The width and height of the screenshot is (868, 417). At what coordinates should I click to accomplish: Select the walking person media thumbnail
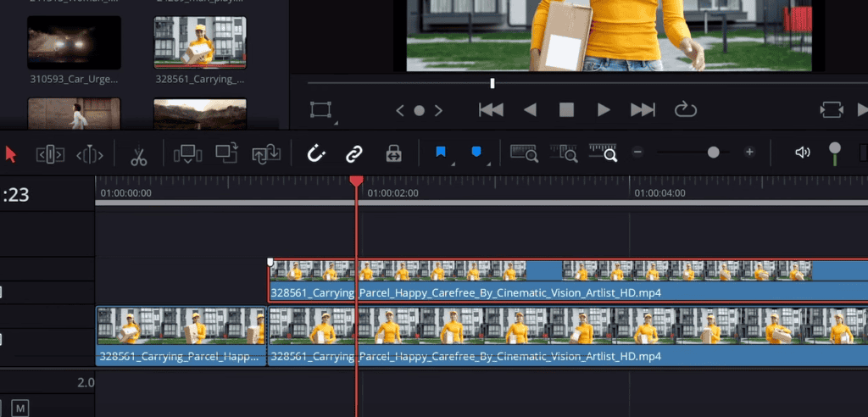(x=75, y=114)
